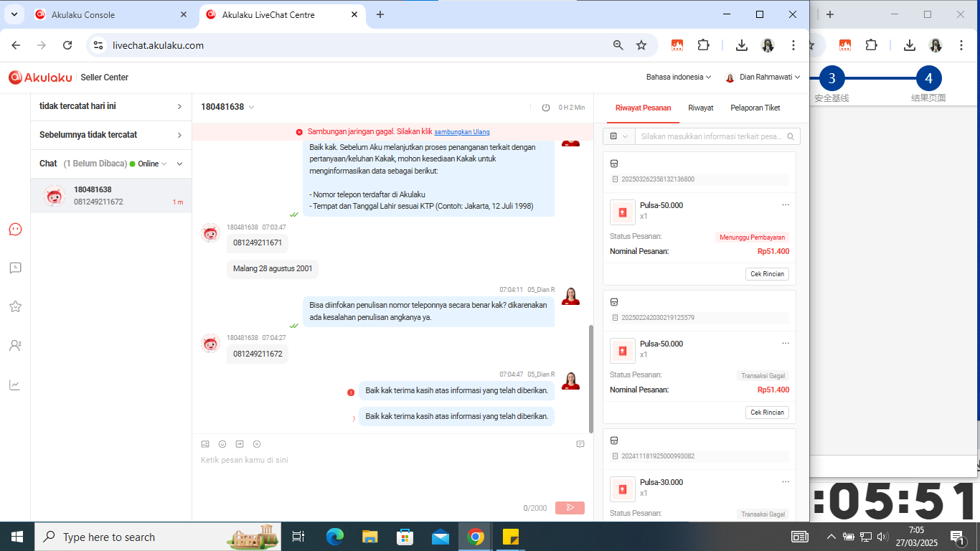
Task: Click the site information icon in address bar
Action: click(99, 45)
